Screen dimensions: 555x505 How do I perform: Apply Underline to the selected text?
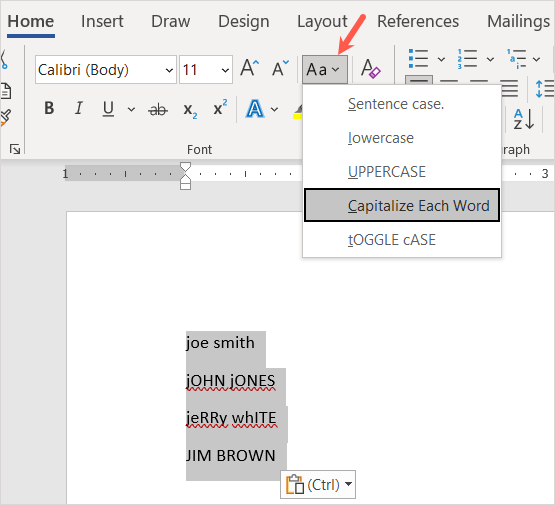click(108, 109)
